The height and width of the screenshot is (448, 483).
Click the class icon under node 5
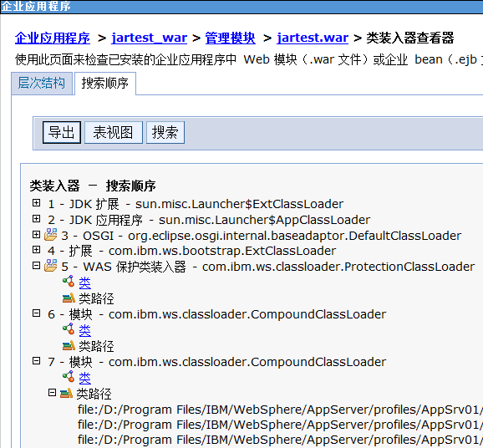[x=69, y=281]
